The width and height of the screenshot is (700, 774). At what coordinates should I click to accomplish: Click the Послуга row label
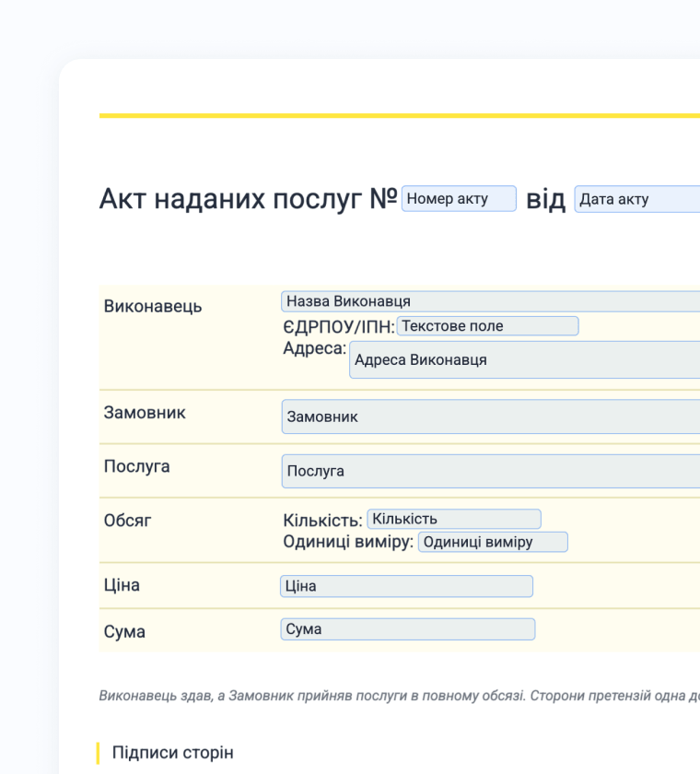click(136, 466)
